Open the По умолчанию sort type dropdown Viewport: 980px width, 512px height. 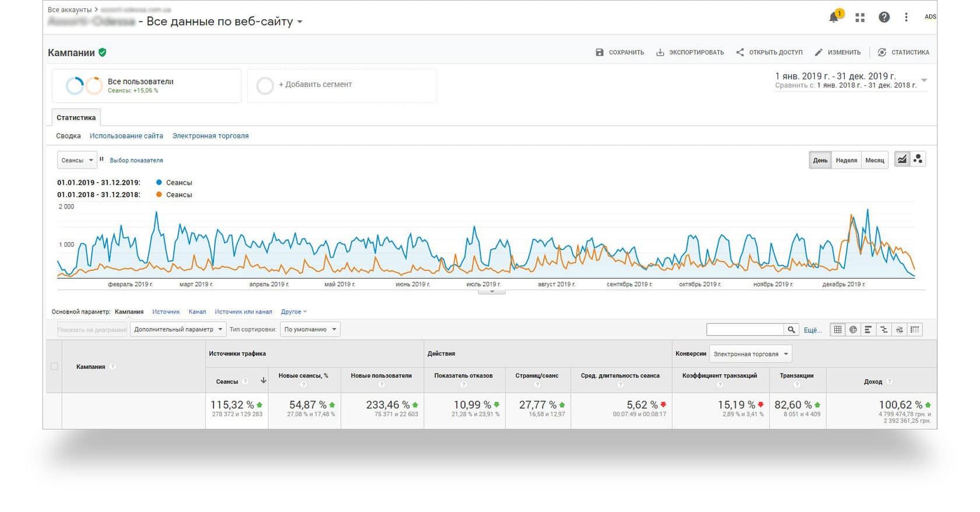310,329
